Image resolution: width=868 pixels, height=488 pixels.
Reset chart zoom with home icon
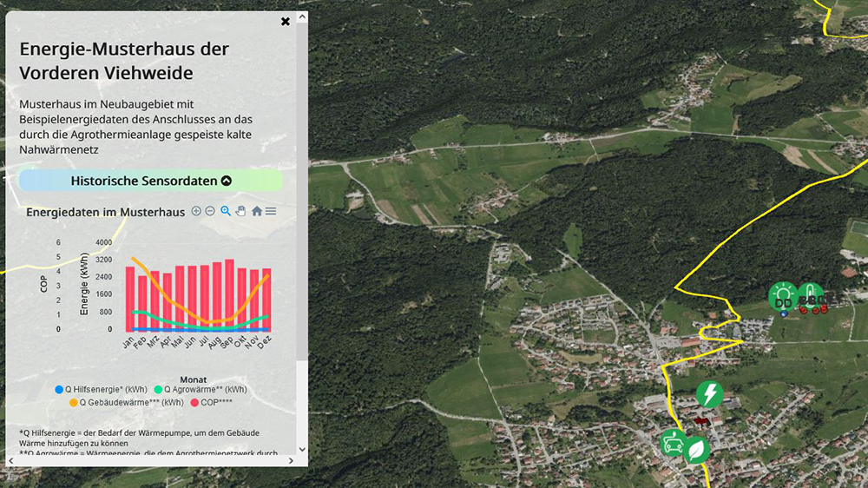[257, 211]
